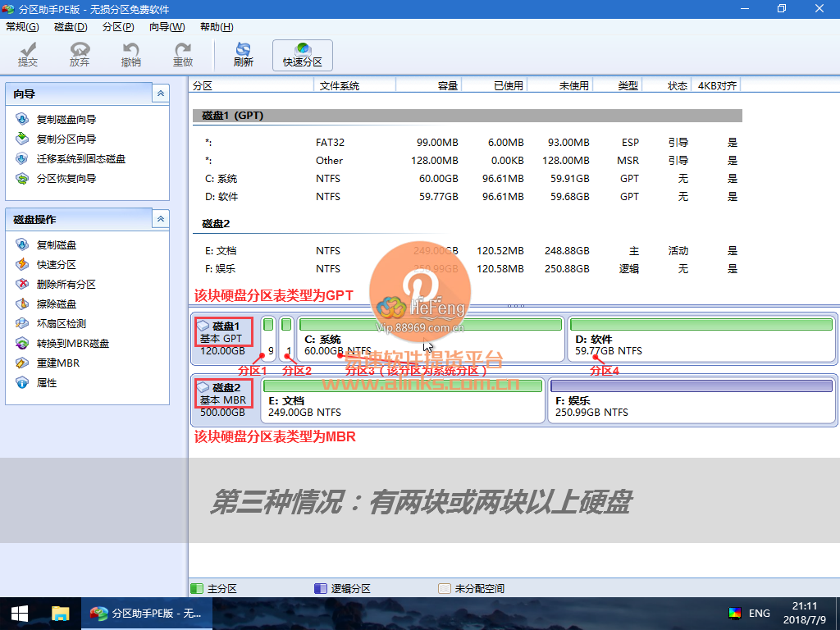The height and width of the screenshot is (630, 840).
Task: Collapse the 磁盘操作 panel
Action: pyautogui.click(x=161, y=219)
